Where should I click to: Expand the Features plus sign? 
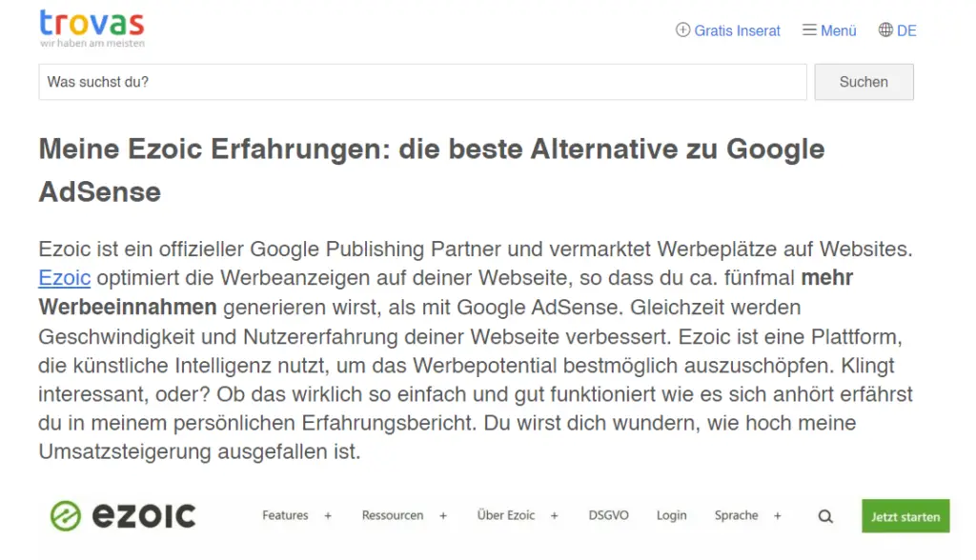click(x=328, y=516)
